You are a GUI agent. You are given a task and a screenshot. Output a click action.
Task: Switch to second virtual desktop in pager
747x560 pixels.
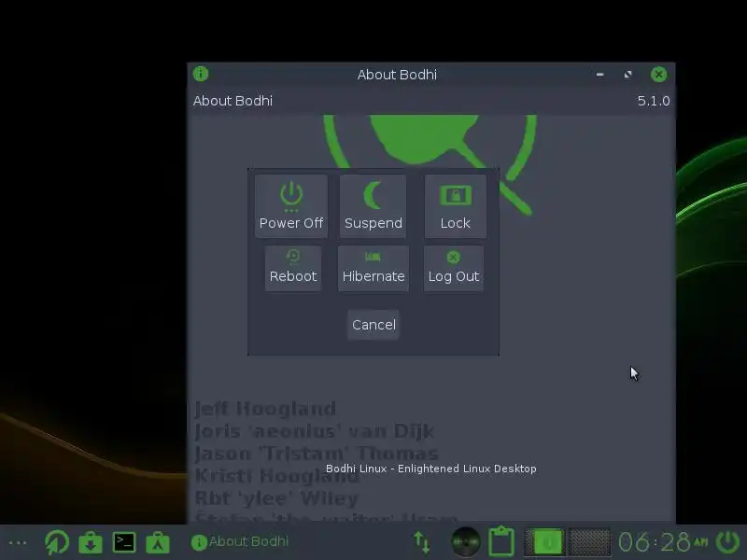(590, 542)
